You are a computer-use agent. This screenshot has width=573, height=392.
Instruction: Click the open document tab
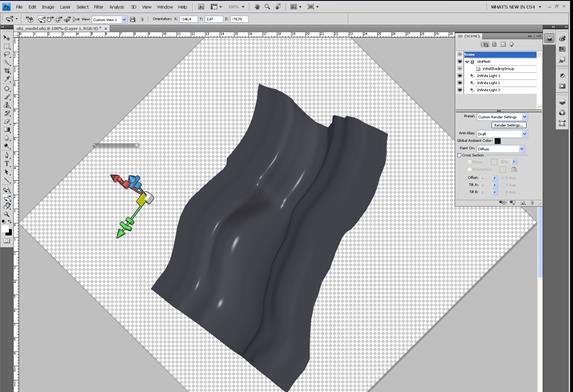pyautogui.click(x=62, y=28)
